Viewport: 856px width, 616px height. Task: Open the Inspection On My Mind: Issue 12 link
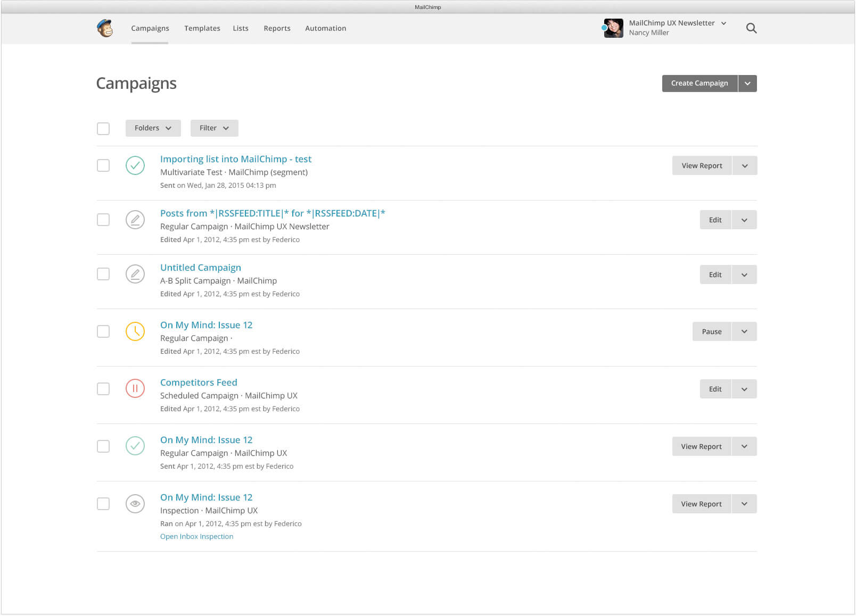(207, 497)
